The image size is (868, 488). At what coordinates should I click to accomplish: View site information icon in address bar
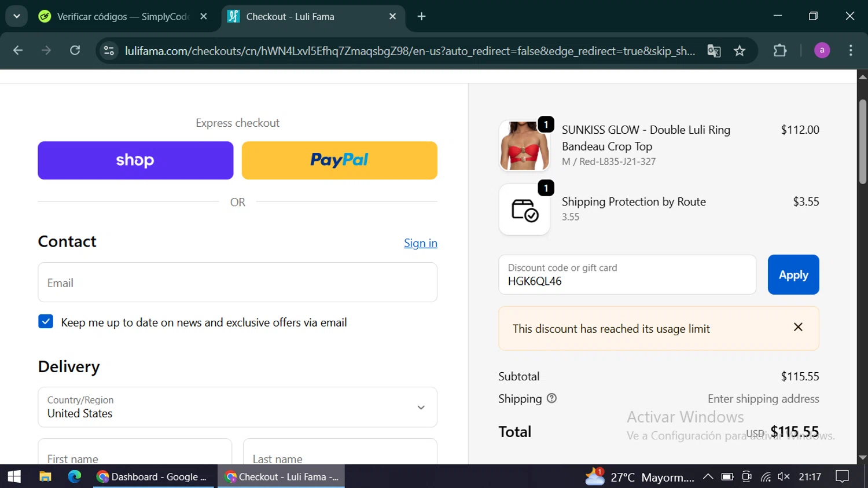coord(109,51)
